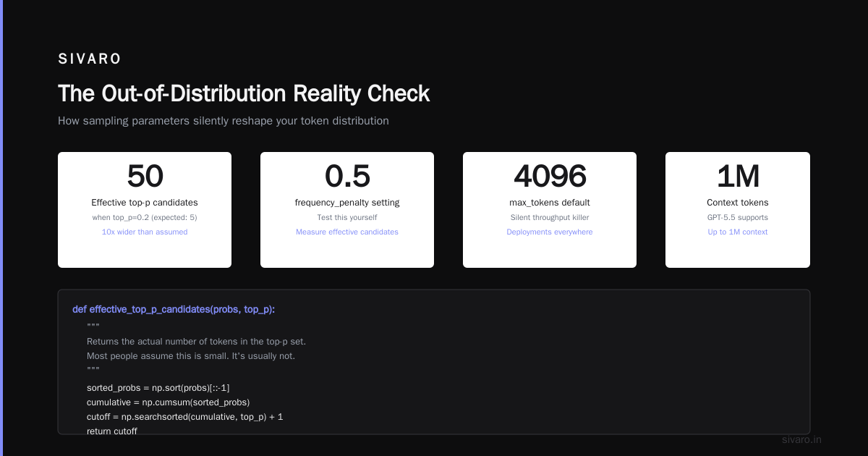Click the np.cumsum cumulative code line
Image resolution: width=868 pixels, height=456 pixels.
click(168, 402)
